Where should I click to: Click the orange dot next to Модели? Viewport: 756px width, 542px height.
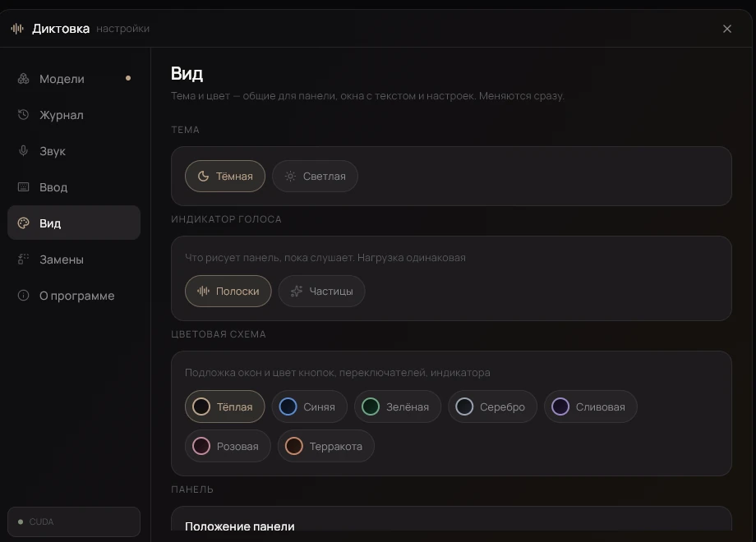coord(128,78)
